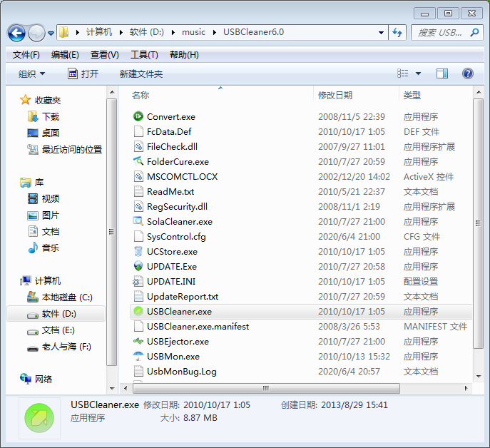Click the change view icon
Image resolution: width=490 pixels, height=448 pixels.
(x=403, y=73)
